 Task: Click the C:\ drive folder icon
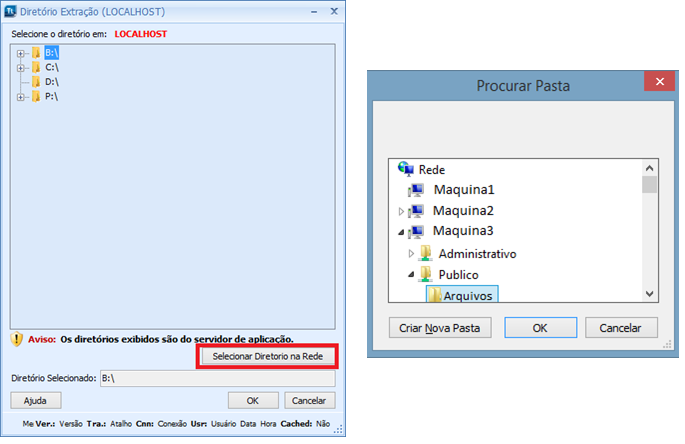pos(36,67)
